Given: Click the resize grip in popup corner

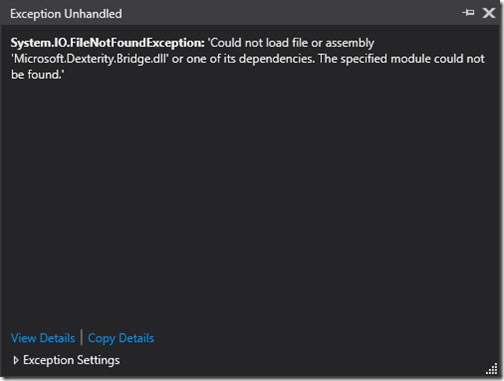Looking at the screenshot, I should pos(491,369).
